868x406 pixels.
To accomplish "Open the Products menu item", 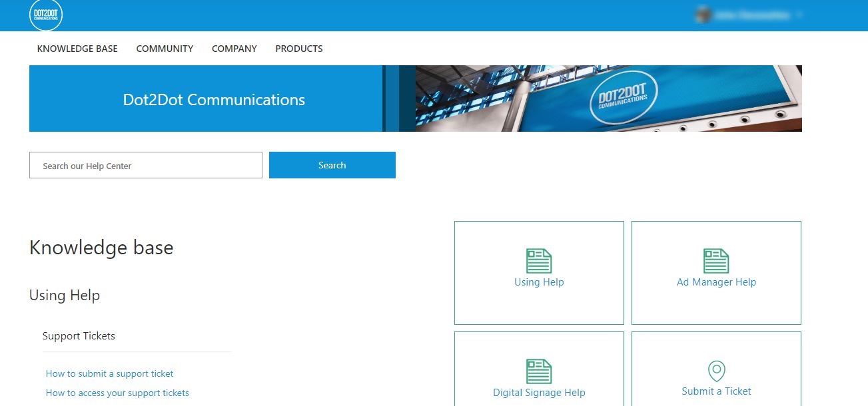I will [299, 49].
